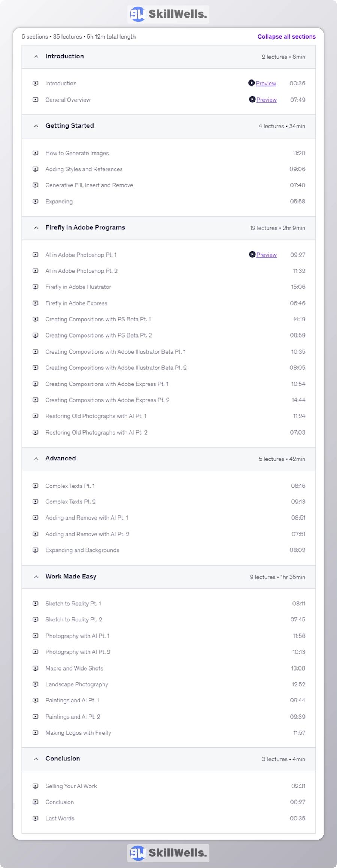Open the Preview for the Introduction lecture
This screenshot has width=337, height=868.
[265, 83]
